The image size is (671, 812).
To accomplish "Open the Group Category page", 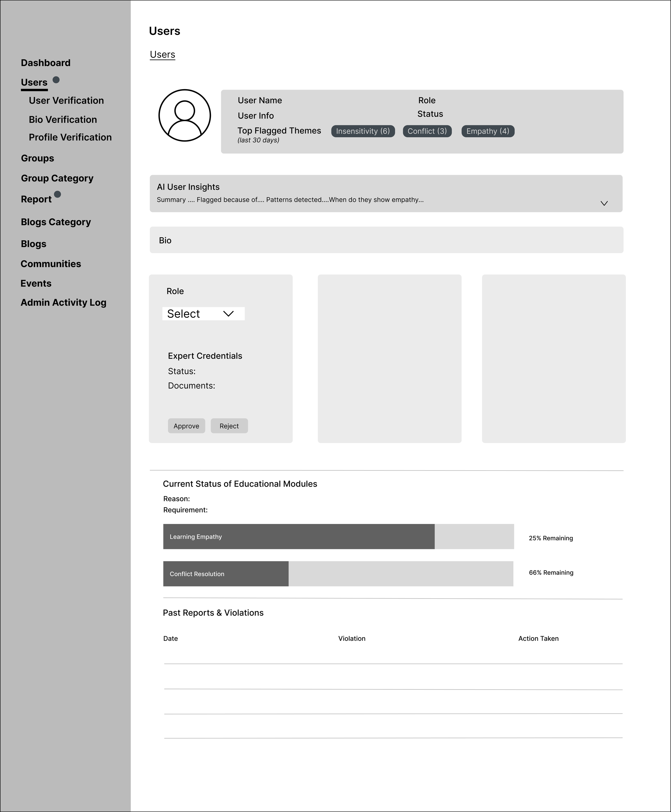I will click(x=57, y=178).
